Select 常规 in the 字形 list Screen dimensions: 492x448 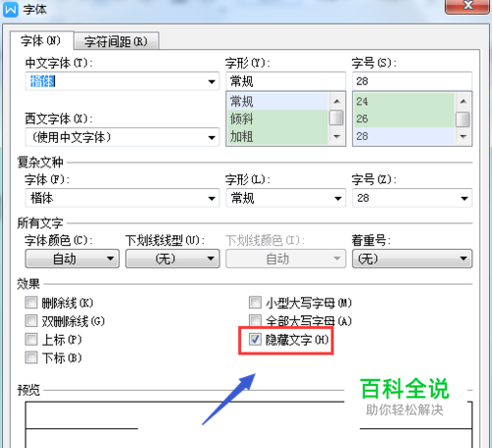(277, 101)
